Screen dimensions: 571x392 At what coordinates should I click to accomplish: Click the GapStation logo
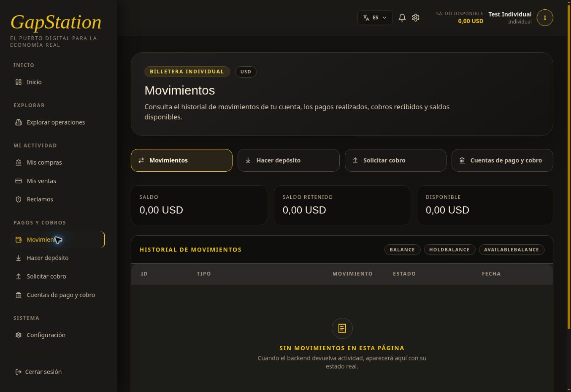[56, 22]
